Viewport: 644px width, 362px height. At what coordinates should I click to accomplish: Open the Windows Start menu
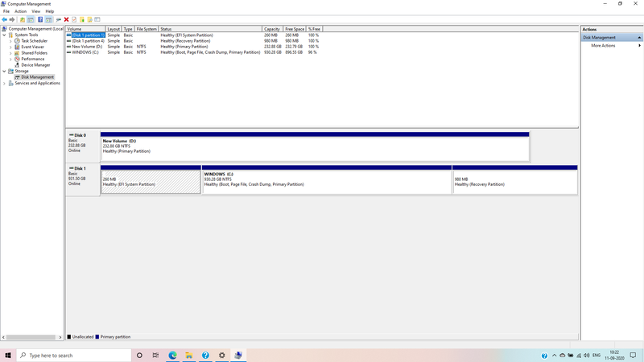(8, 356)
